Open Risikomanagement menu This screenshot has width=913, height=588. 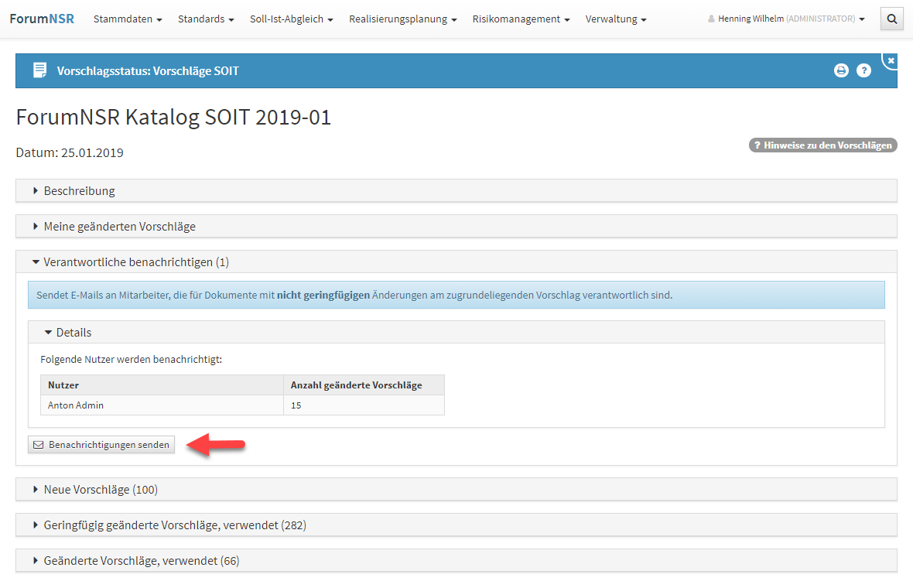tap(521, 19)
